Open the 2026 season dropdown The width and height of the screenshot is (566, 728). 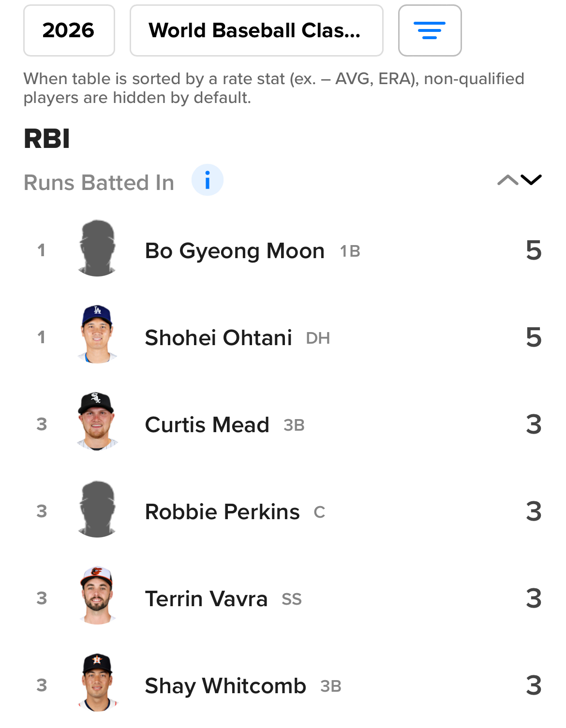coord(69,30)
